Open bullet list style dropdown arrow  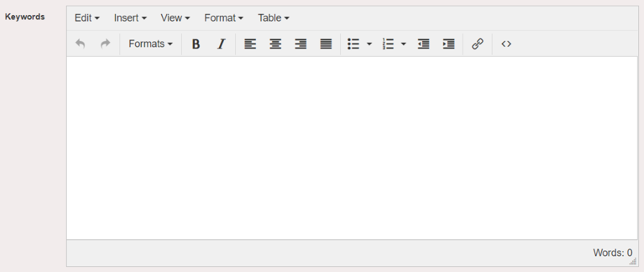(369, 44)
